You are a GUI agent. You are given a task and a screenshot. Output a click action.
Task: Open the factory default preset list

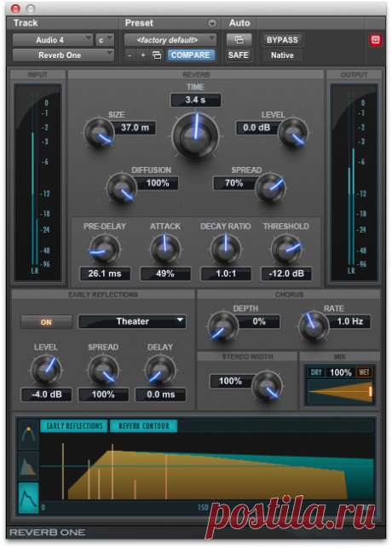170,40
